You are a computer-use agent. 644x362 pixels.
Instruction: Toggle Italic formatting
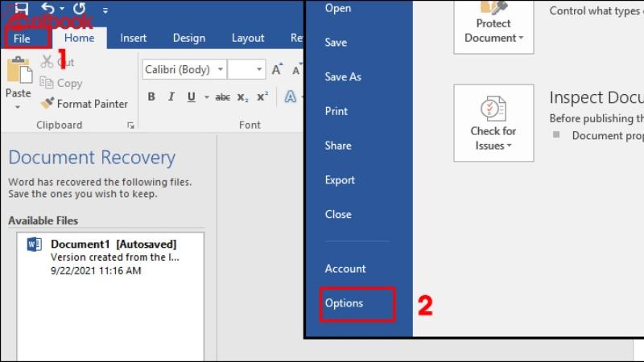point(171,97)
